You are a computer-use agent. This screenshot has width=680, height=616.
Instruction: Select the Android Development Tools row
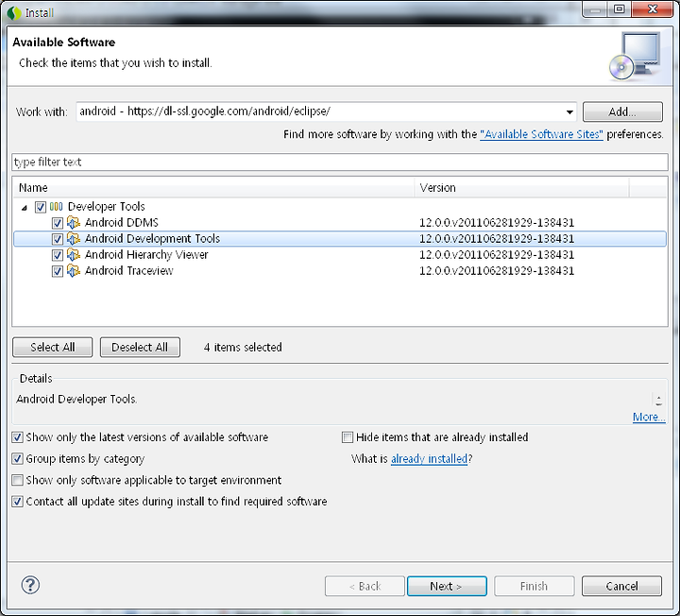coord(340,239)
